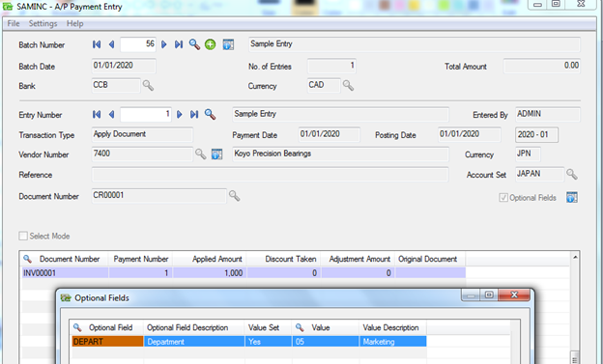Image resolution: width=603 pixels, height=364 pixels.
Task: Enable the Select Mode checkbox
Action: click(23, 236)
